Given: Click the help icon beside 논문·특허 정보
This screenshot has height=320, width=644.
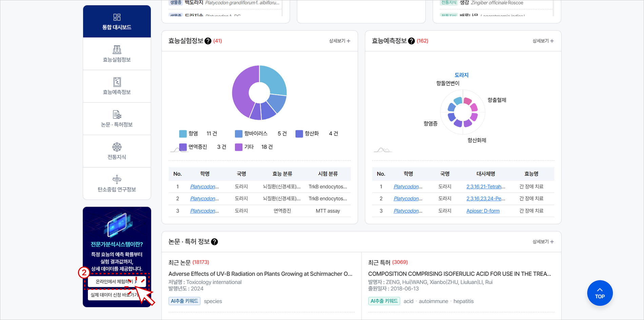Looking at the screenshot, I should [x=214, y=241].
